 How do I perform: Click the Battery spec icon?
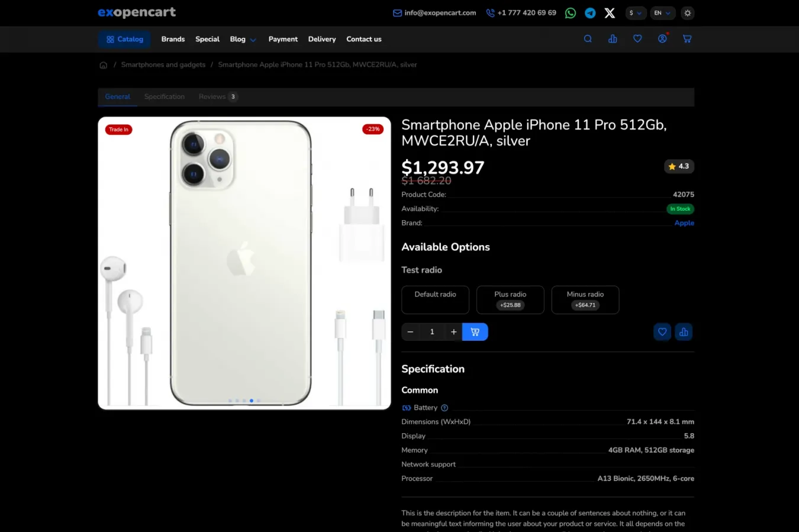(x=407, y=408)
